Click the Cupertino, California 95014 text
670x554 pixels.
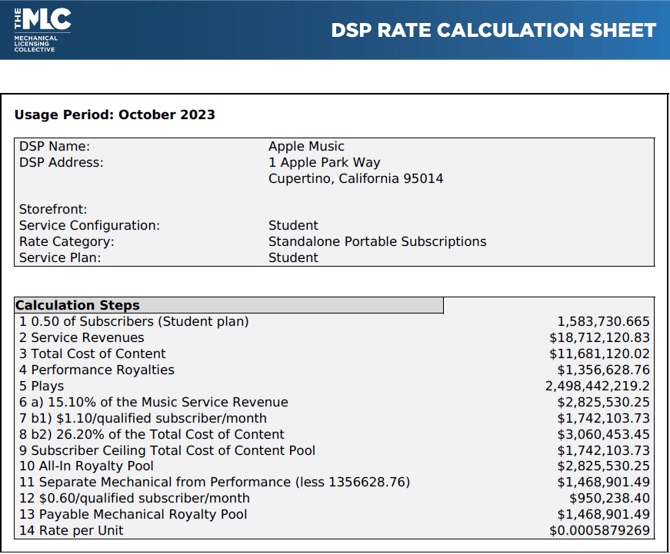pyautogui.click(x=355, y=179)
